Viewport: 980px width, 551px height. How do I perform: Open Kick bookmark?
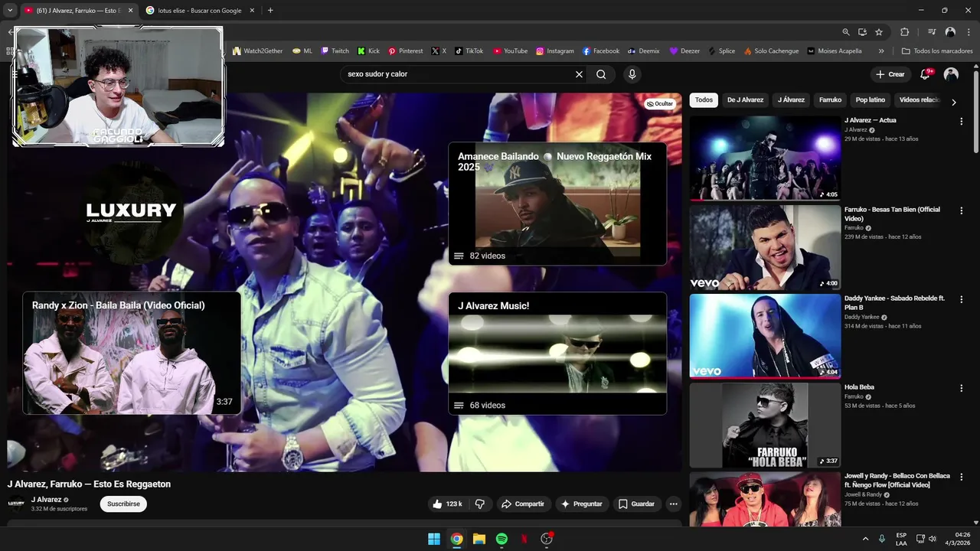tap(368, 51)
